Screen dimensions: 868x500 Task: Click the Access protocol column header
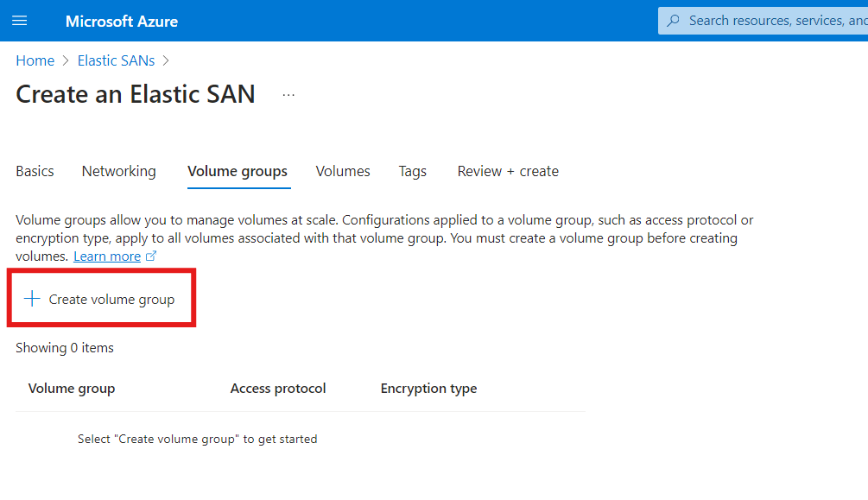click(x=278, y=389)
